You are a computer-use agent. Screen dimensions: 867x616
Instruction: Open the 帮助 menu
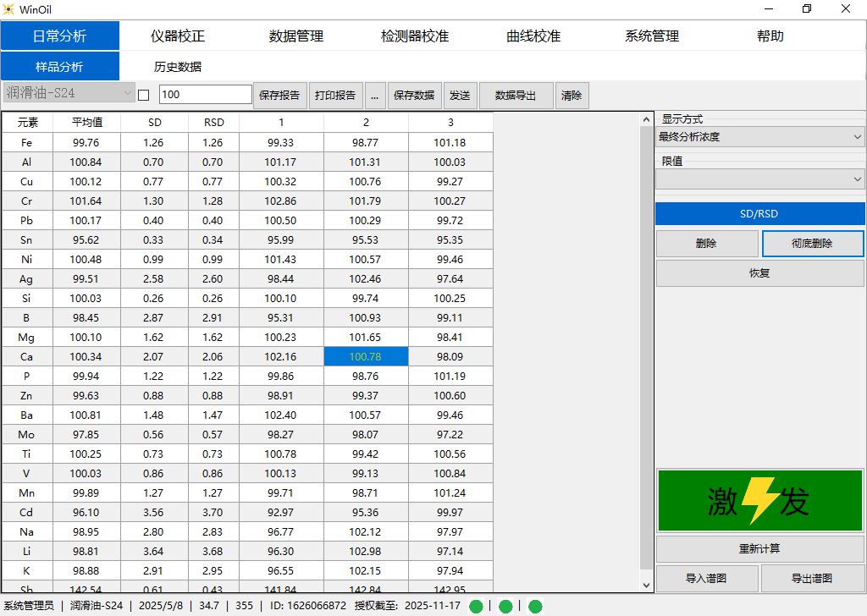(770, 36)
